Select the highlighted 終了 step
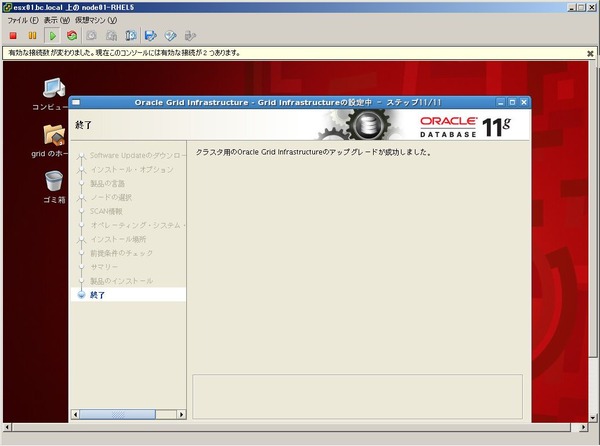The height and width of the screenshot is (446, 600). point(128,295)
